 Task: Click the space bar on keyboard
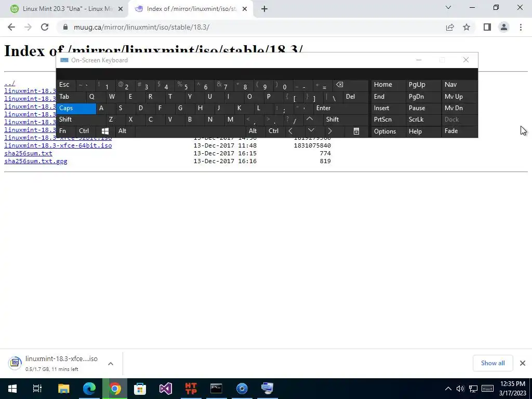click(x=190, y=131)
